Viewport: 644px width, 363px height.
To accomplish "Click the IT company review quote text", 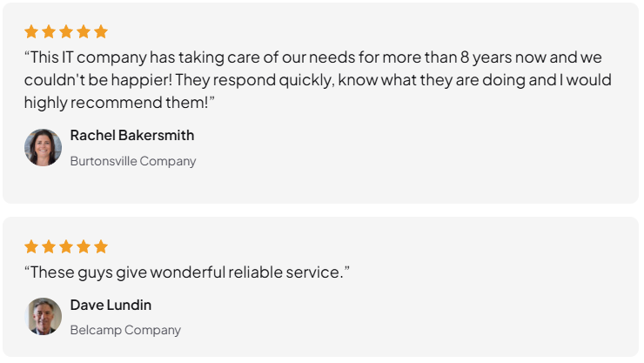I will point(318,80).
